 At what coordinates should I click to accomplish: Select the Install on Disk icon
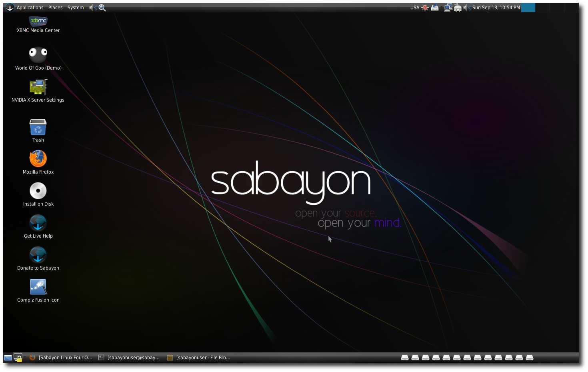[38, 194]
